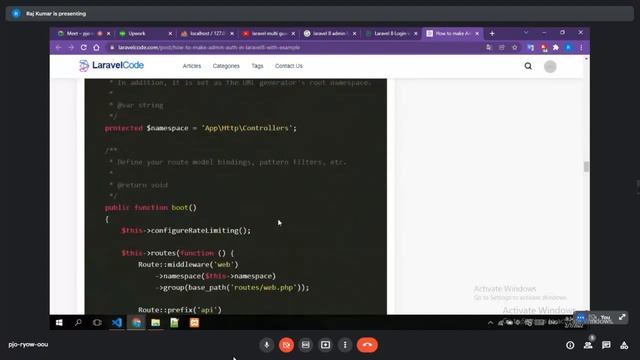Go back in browser history
640x360 pixels.
[x=58, y=47]
